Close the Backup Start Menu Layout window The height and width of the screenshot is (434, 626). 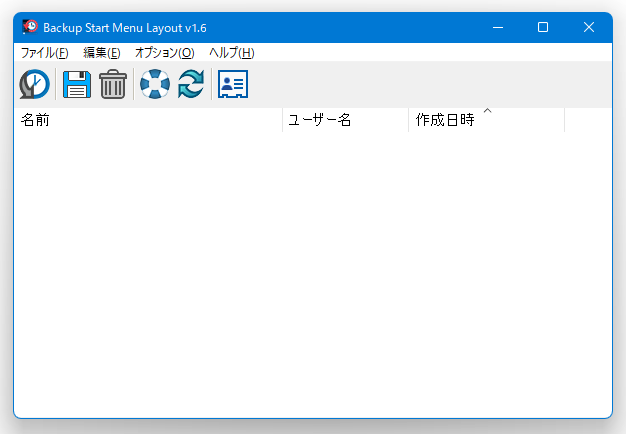(x=589, y=27)
